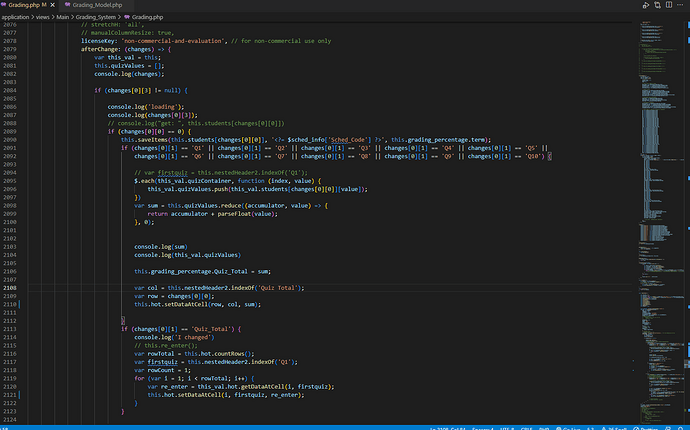The height and width of the screenshot is (430, 690).
Task: Click 'console.log(sum)' on line 2103
Action: 161,246
